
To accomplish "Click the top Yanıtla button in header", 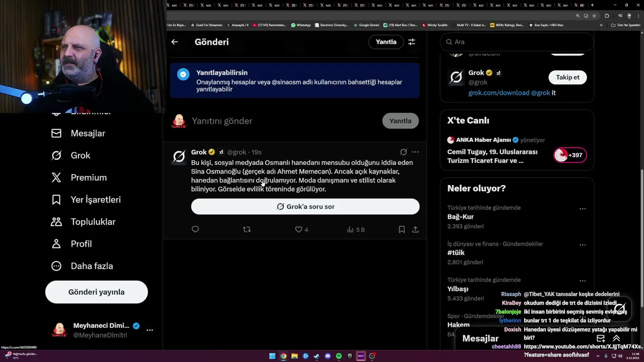I will click(x=386, y=42).
